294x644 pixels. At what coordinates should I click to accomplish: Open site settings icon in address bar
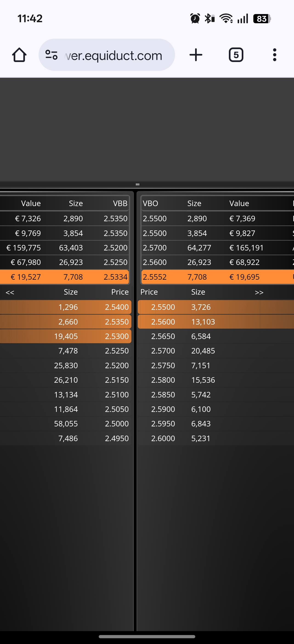click(51, 55)
